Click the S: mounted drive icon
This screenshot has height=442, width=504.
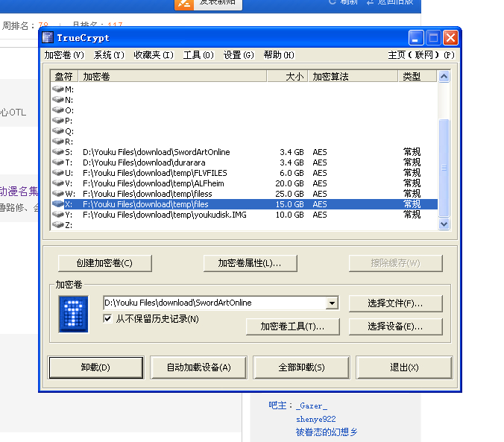click(x=58, y=151)
